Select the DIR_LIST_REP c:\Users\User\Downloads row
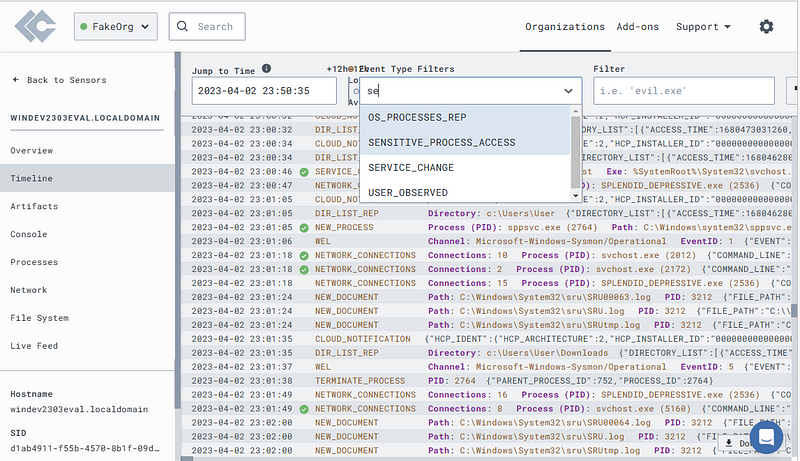 click(x=487, y=353)
